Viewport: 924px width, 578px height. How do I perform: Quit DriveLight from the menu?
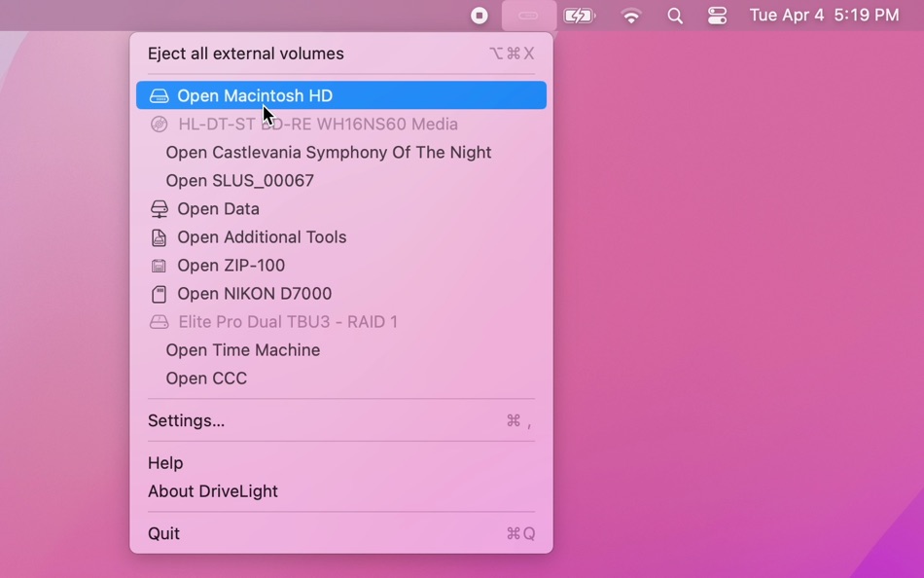pyautogui.click(x=341, y=534)
